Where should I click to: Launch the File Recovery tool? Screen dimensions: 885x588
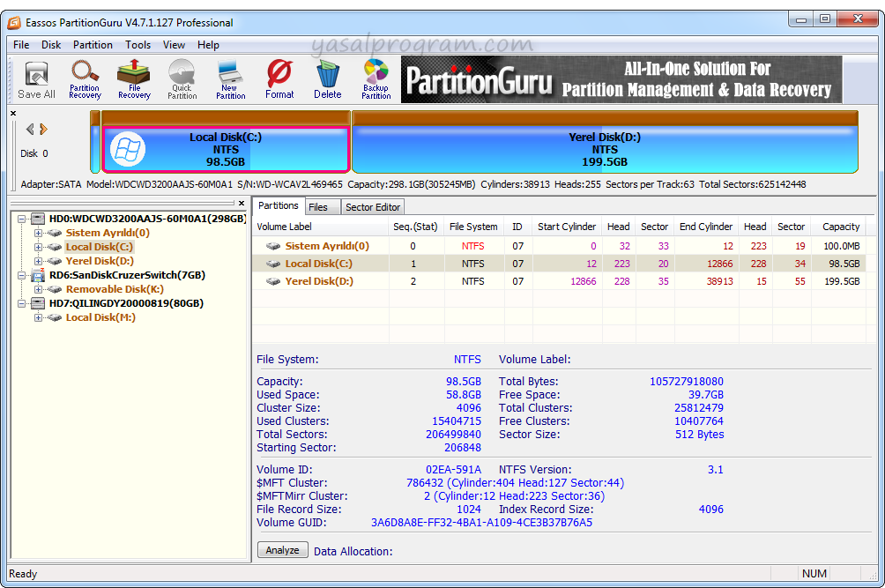pos(134,79)
